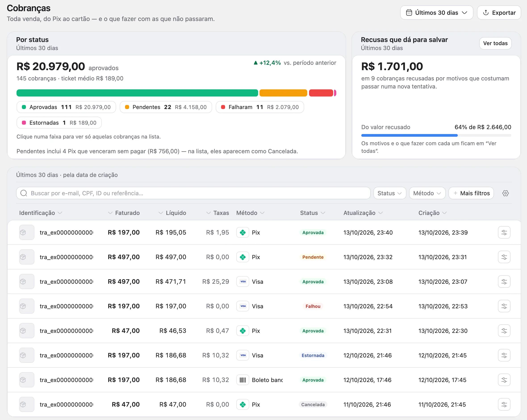Click the Boleto barcode icon
527x420 pixels.
click(243, 380)
